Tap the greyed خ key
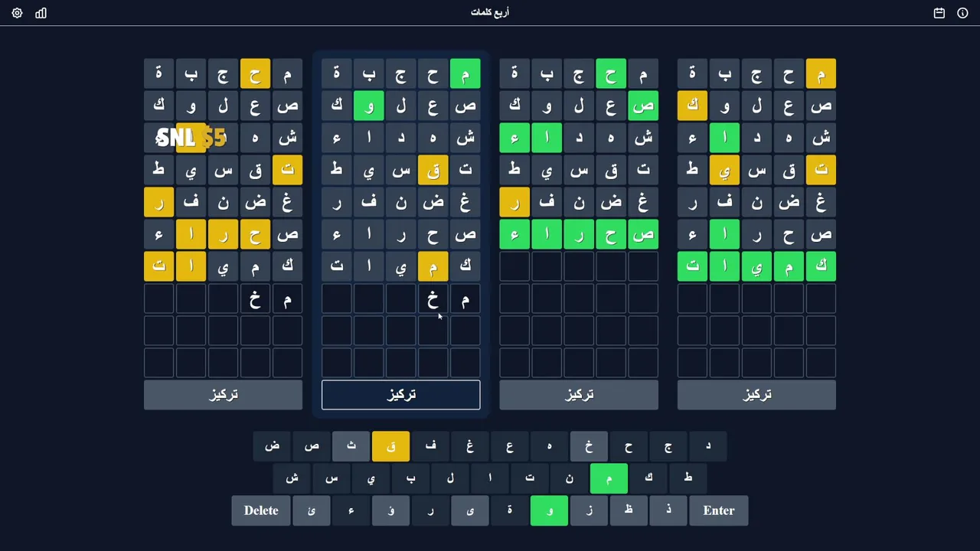 pos(590,446)
